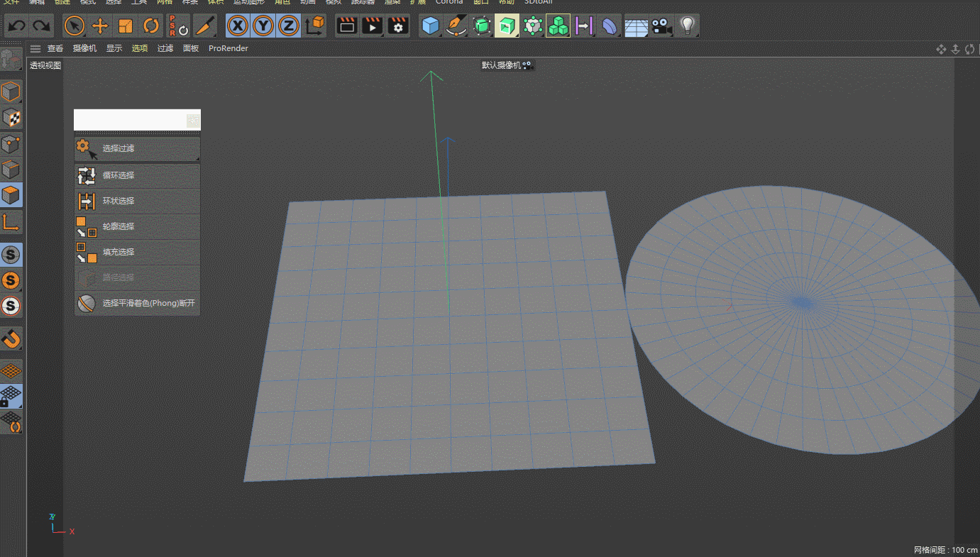Select the Rotate tool icon
Viewport: 980px width, 557px height.
pos(151,26)
